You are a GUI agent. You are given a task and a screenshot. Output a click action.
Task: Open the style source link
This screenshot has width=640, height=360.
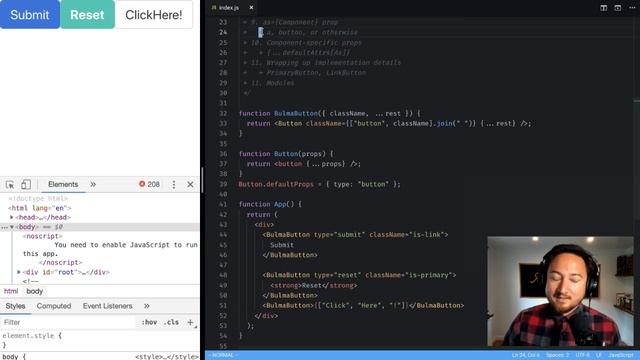167,356
